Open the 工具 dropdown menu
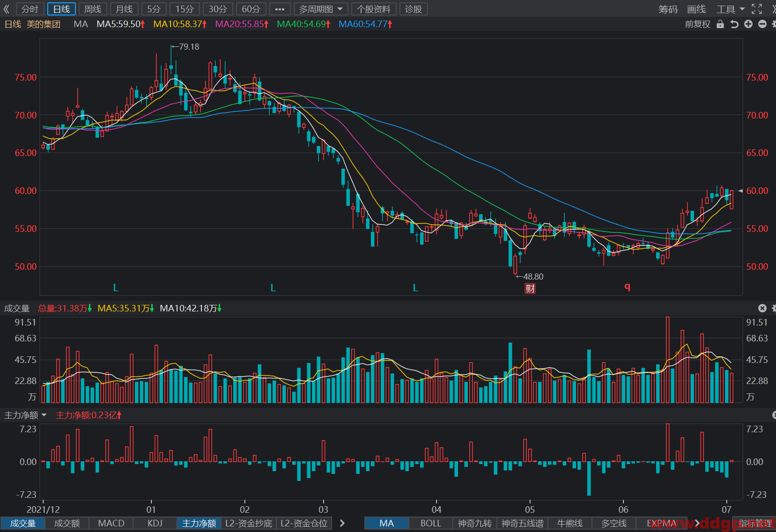 pos(731,9)
